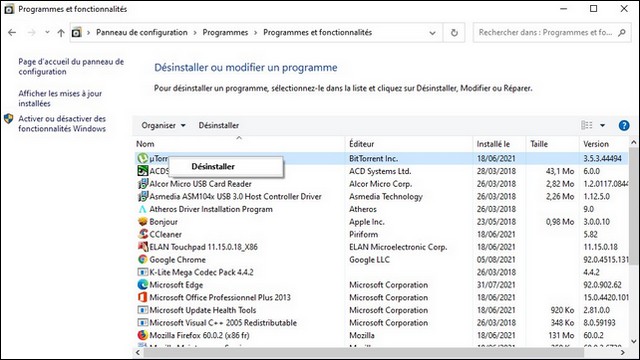The image size is (640, 360).
Task: Choose Désinstaller from the context menu
Action: click(226, 167)
